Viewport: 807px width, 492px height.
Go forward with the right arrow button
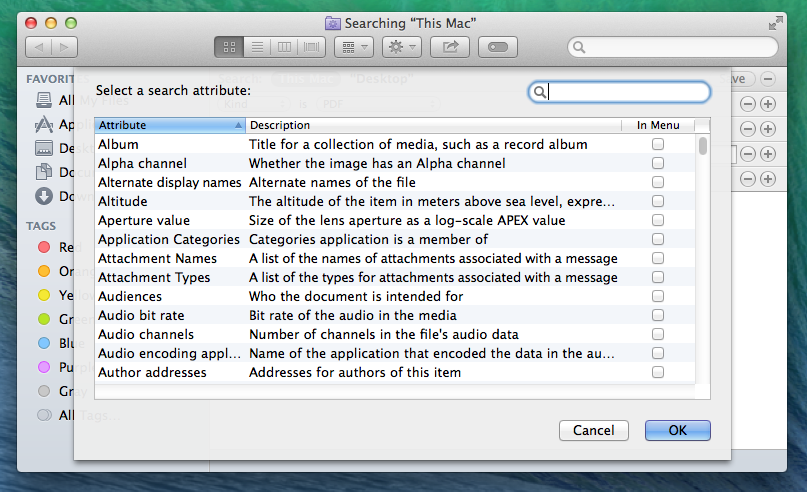(64, 47)
